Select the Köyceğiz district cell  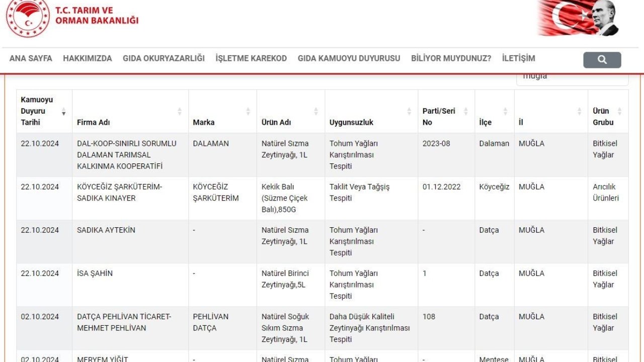pyautogui.click(x=495, y=198)
